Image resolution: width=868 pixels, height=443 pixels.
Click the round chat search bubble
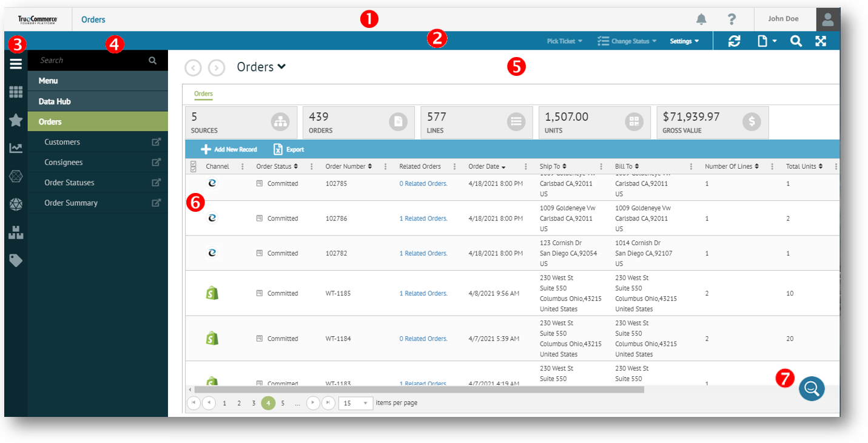click(812, 388)
